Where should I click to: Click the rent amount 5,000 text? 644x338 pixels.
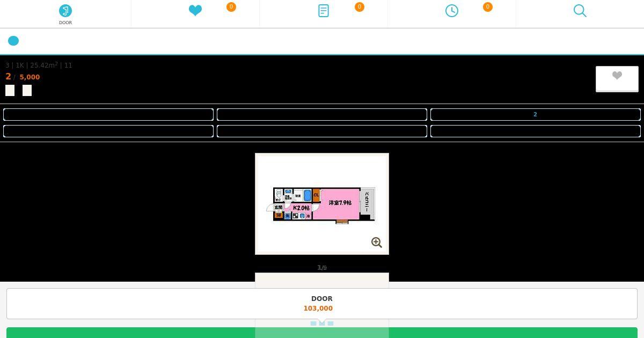[x=30, y=77]
